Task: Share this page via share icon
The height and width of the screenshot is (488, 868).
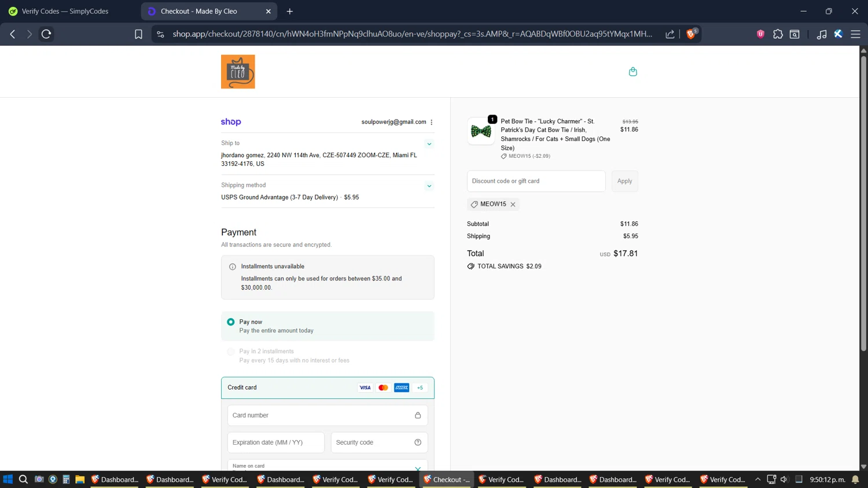Action: [x=670, y=34]
